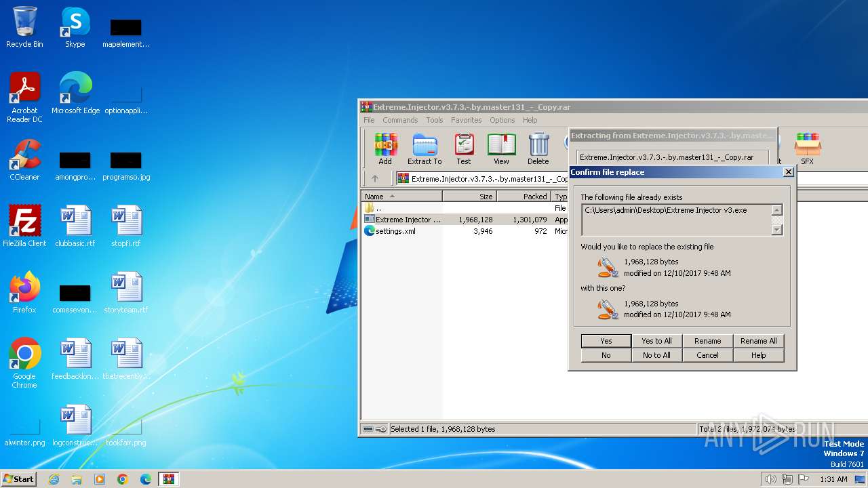Click the Delete toolbar icon in WinRAR
The height and width of the screenshot is (488, 868).
(538, 148)
